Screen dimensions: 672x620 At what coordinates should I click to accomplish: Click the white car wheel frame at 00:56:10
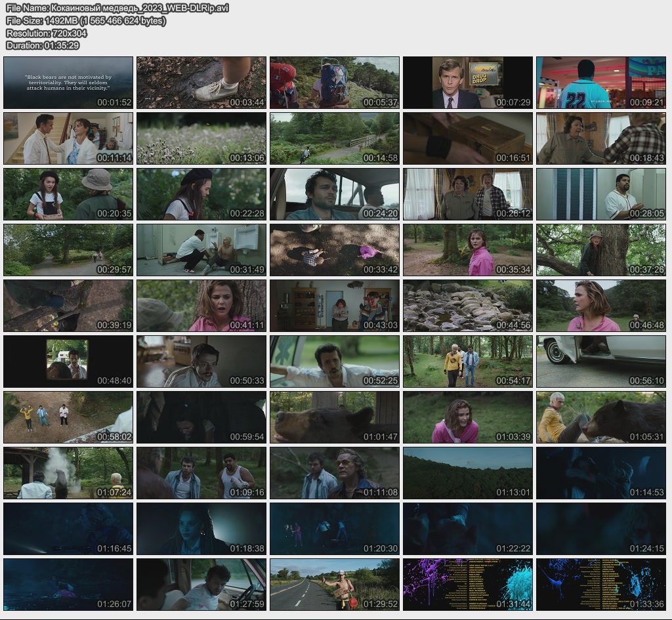click(x=601, y=362)
